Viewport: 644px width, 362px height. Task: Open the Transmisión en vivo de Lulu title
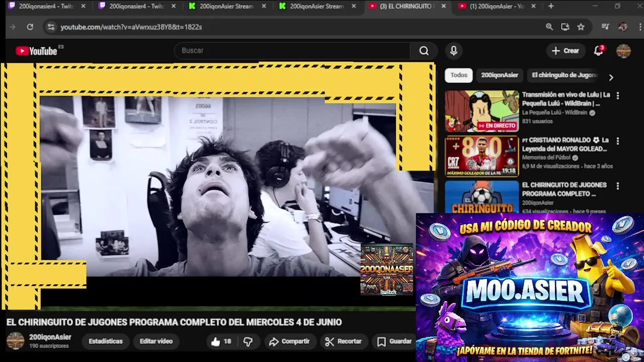[x=566, y=99]
